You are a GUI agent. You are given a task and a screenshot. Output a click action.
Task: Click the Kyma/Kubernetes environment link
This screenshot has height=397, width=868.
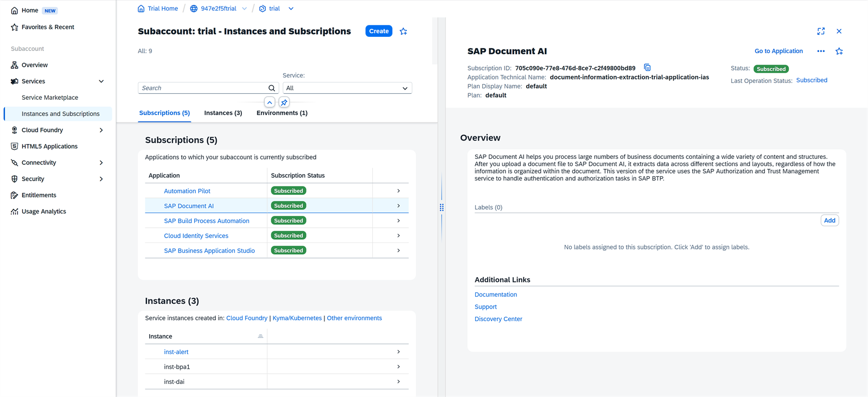point(297,318)
